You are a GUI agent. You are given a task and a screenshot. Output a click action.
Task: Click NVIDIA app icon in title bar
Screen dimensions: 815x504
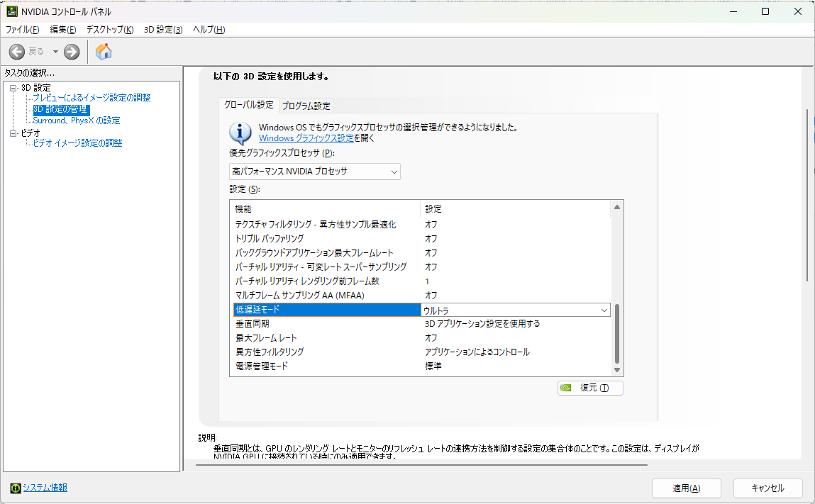pos(11,11)
